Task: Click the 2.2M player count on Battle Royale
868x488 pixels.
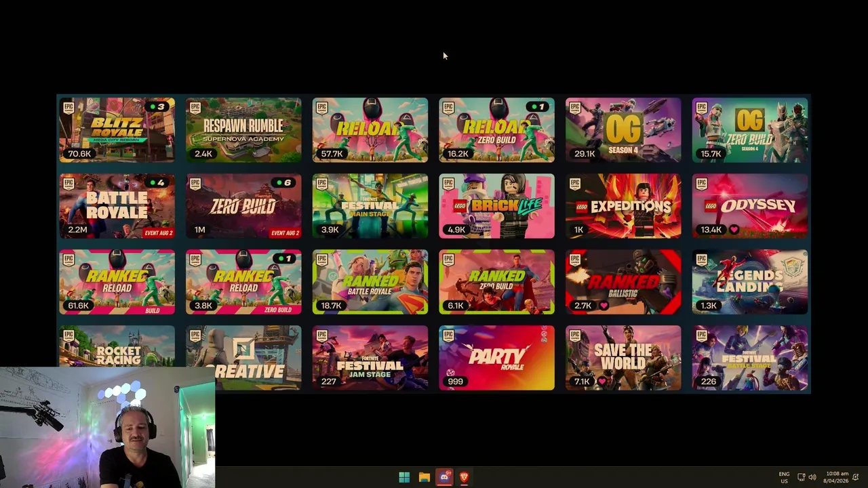Action: (78, 230)
